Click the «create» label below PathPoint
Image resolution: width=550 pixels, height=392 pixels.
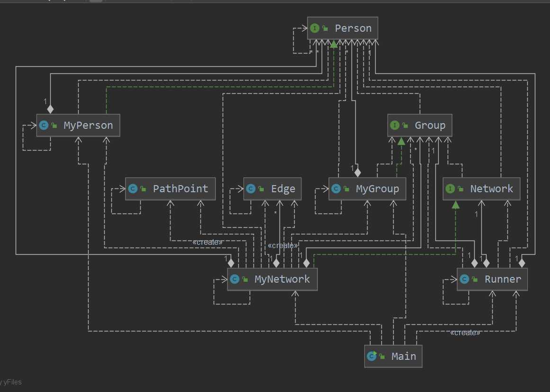pyautogui.click(x=207, y=242)
